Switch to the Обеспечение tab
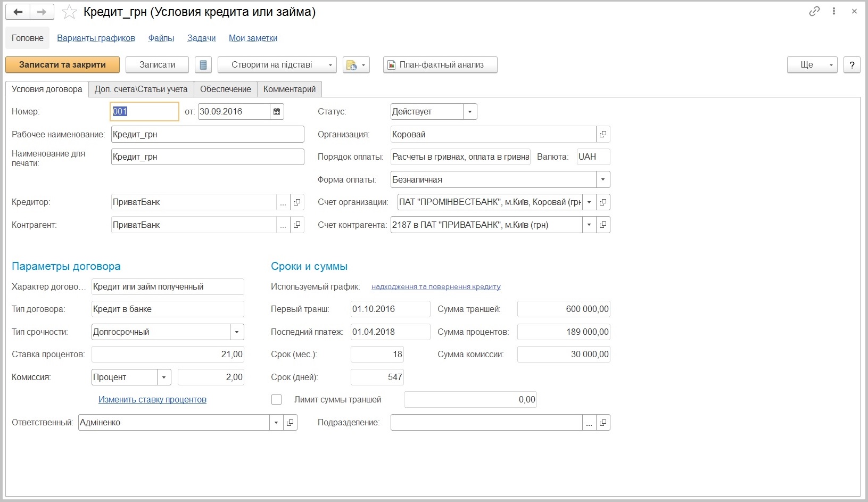 pyautogui.click(x=226, y=89)
